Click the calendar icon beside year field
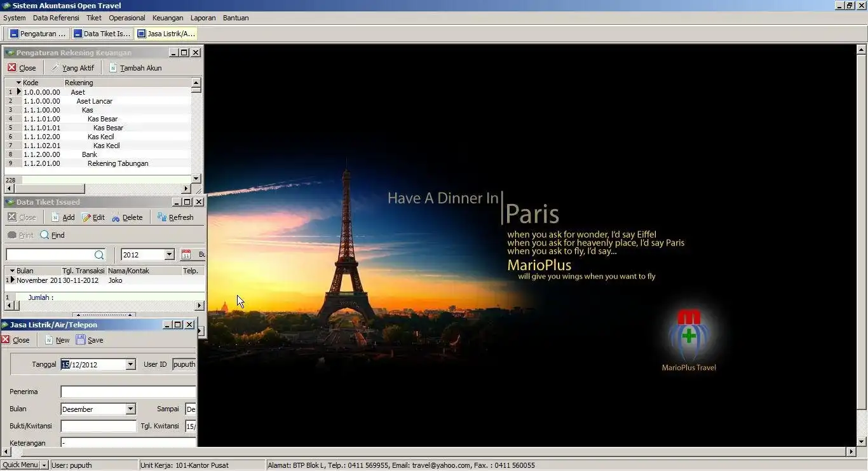This screenshot has height=471, width=868. 186,255
